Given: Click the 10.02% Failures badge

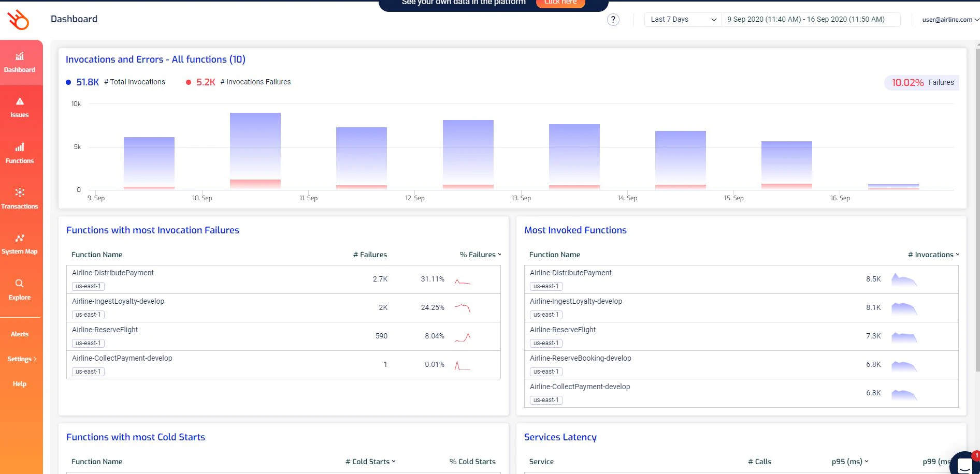Looking at the screenshot, I should [x=922, y=83].
